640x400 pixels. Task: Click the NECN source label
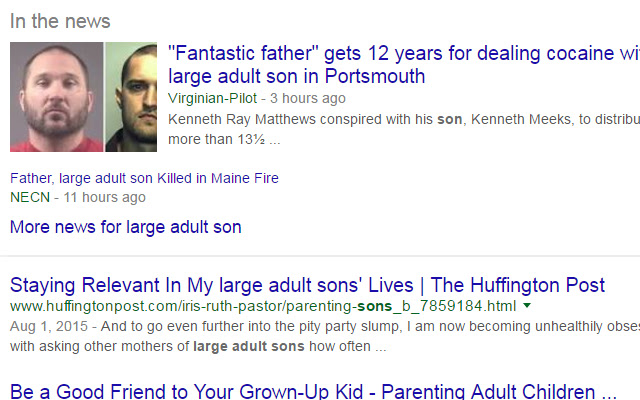click(x=29, y=197)
